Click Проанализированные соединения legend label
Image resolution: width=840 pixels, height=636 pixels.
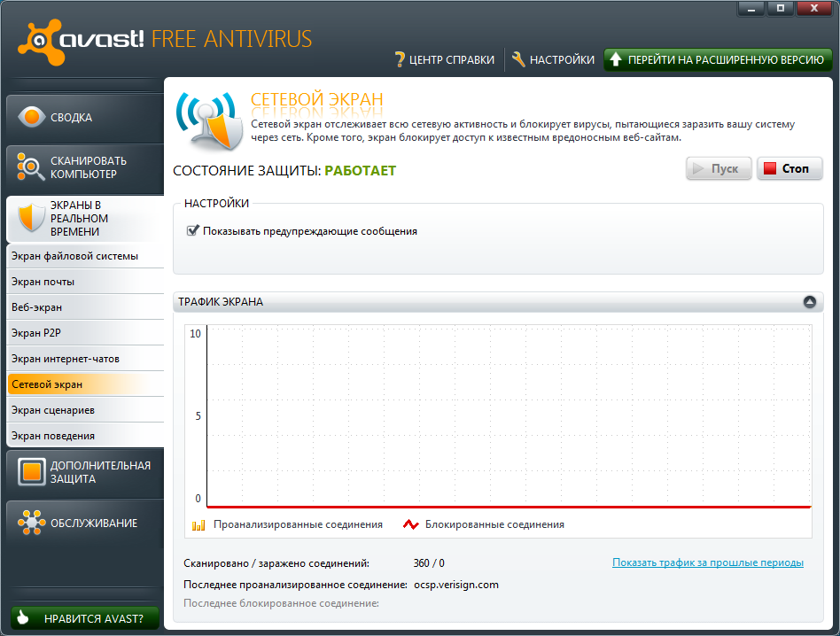298,524
